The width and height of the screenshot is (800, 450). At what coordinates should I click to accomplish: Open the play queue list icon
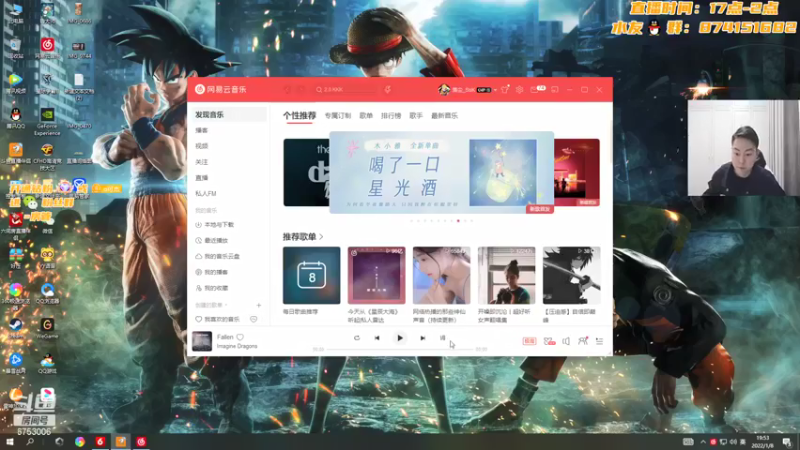pos(599,341)
